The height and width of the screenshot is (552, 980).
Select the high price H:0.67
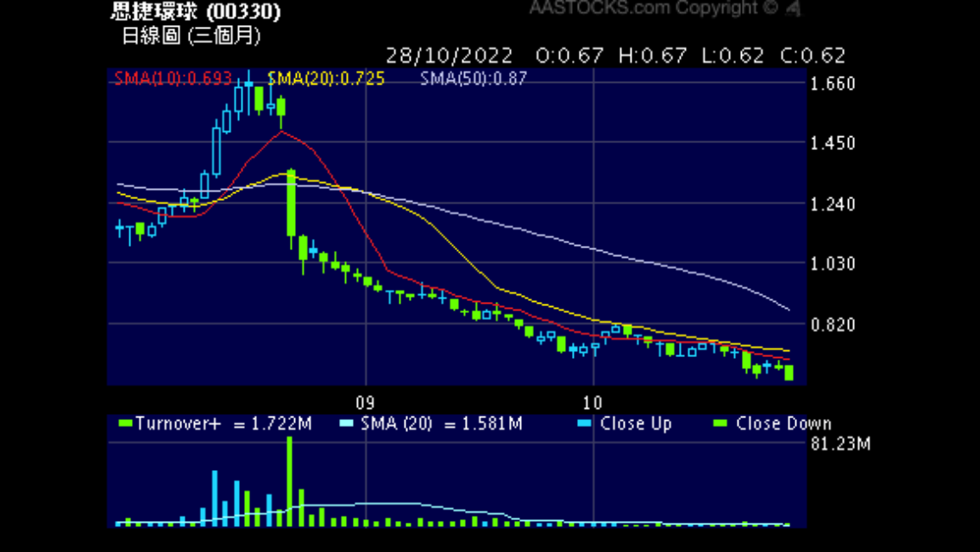tap(652, 56)
